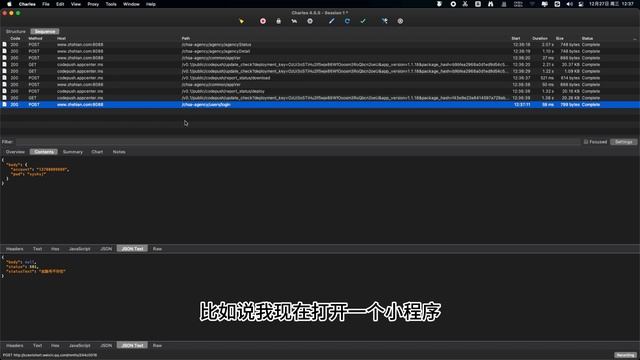
Task: Clear the session with the broom icon
Action: point(241,21)
